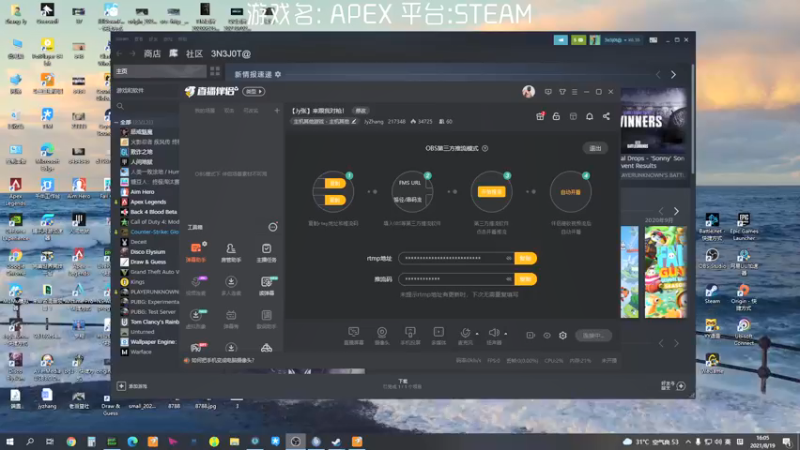Open the 主页 dropdown in Steam library

[160, 71]
